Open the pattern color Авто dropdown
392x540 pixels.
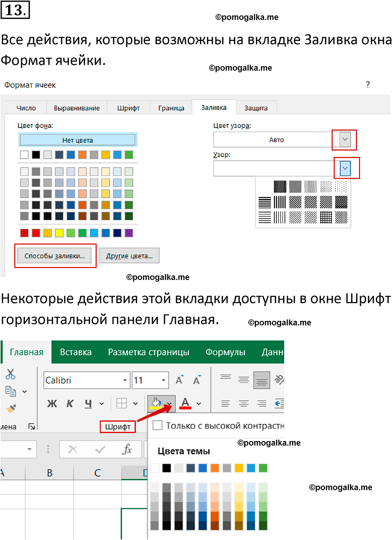click(x=345, y=139)
